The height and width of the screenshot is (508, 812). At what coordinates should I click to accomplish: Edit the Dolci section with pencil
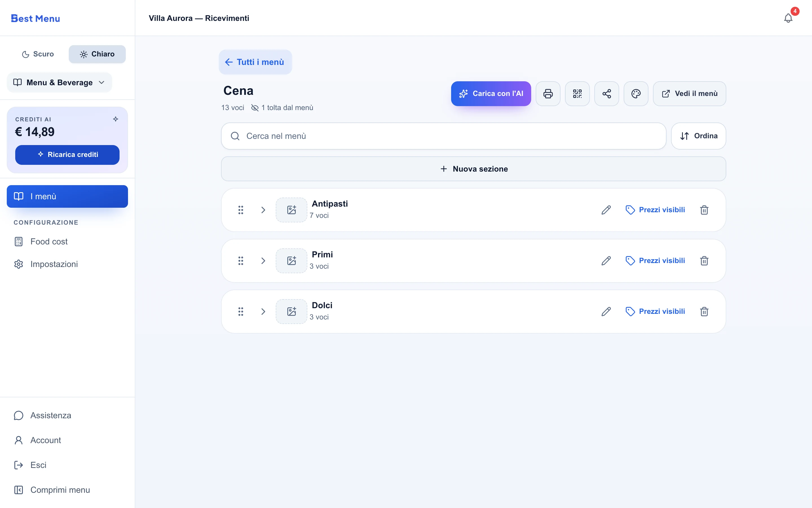coord(606,312)
